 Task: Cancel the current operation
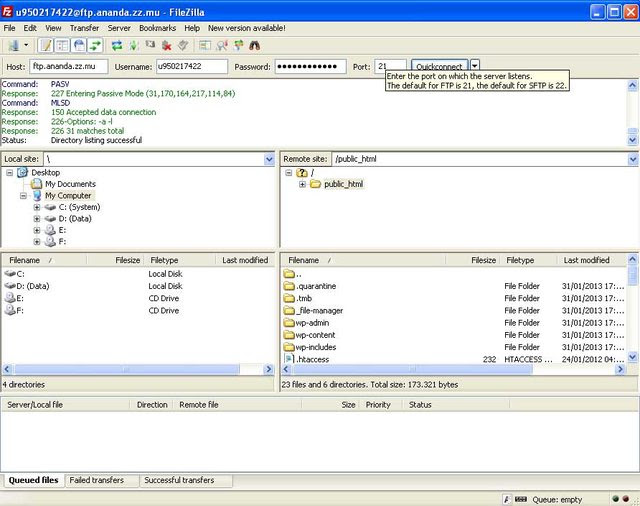click(x=150, y=44)
